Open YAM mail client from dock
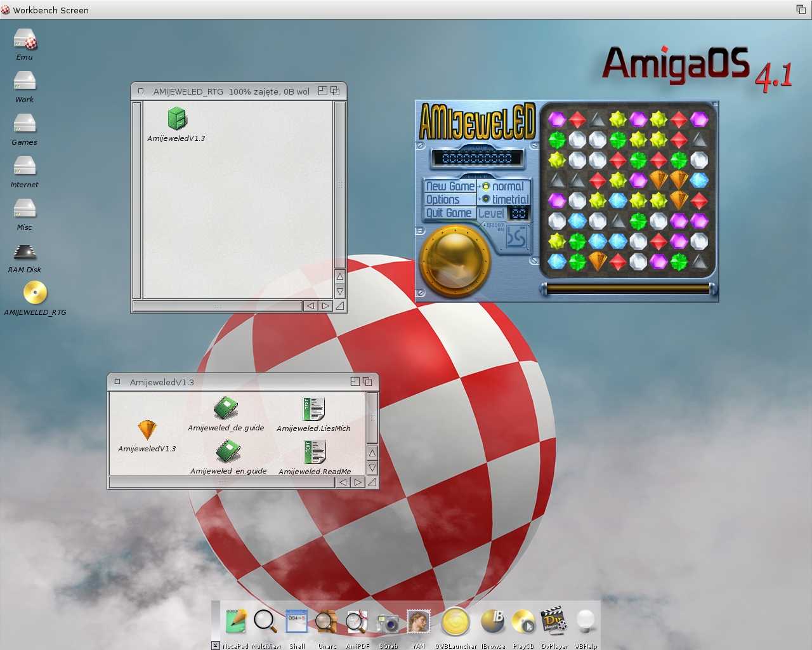Image resolution: width=812 pixels, height=650 pixels. (x=419, y=621)
